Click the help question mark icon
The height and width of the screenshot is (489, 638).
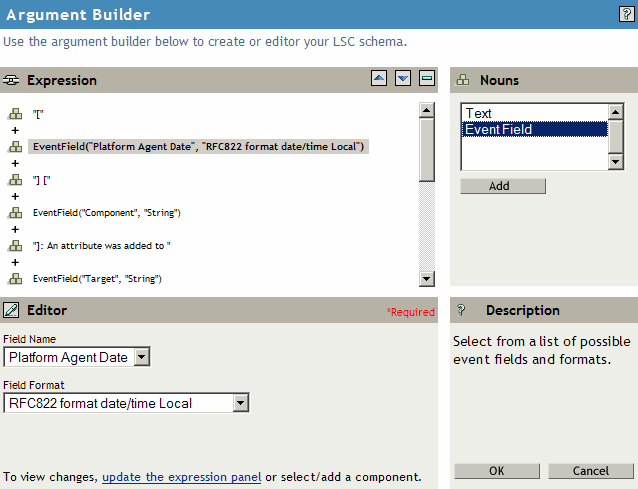pyautogui.click(x=626, y=14)
